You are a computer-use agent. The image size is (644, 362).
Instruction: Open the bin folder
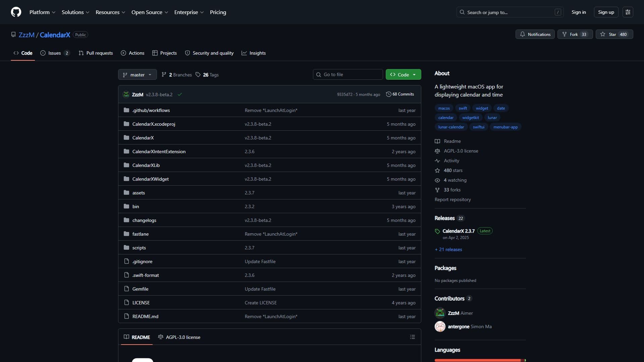point(136,206)
